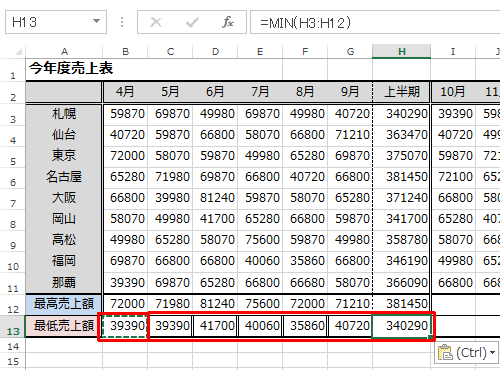Click the 高松 row label
This screenshot has width=500, height=370.
64,240
